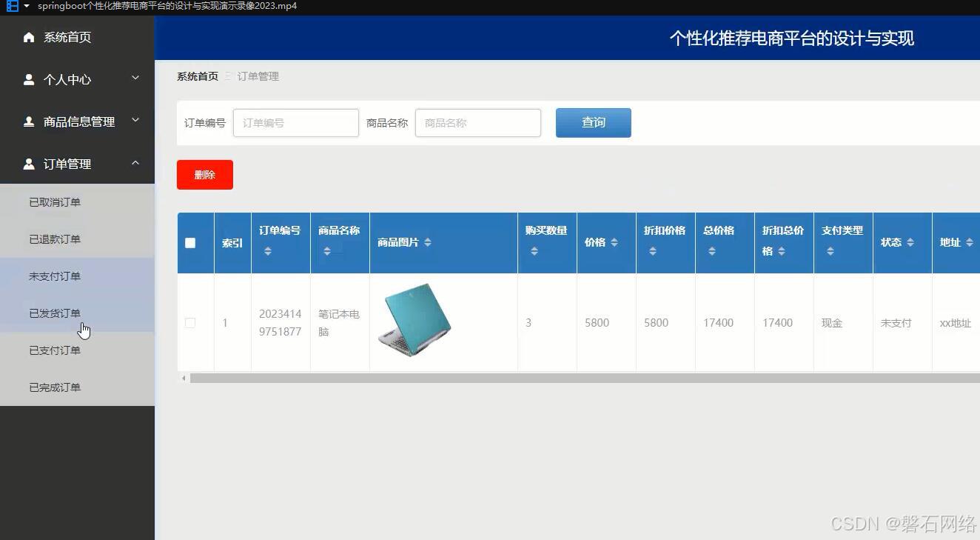The height and width of the screenshot is (540, 980).
Task: Expand the 商品信息管理 sidebar section
Action: [x=77, y=121]
